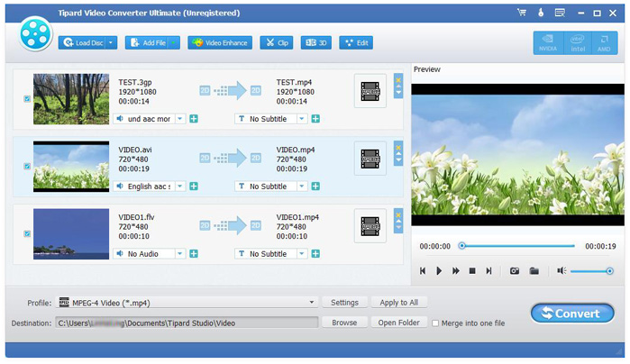
Task: Add subtitle to VIDEO.mp4
Action: point(315,186)
